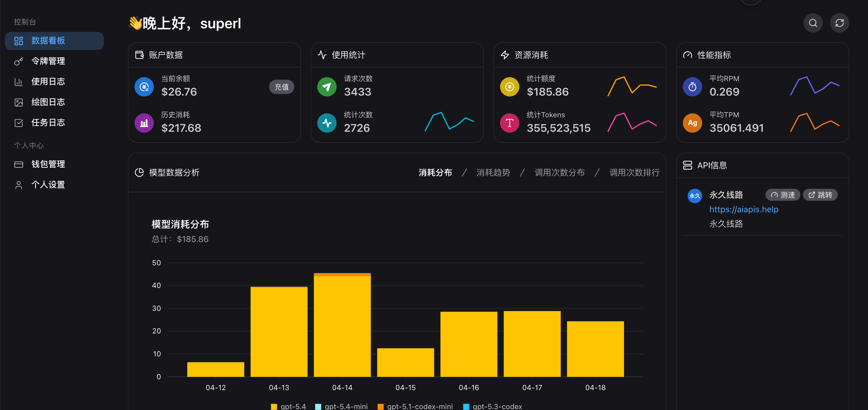
Task: Select 调用次数分布 tab
Action: pos(559,172)
